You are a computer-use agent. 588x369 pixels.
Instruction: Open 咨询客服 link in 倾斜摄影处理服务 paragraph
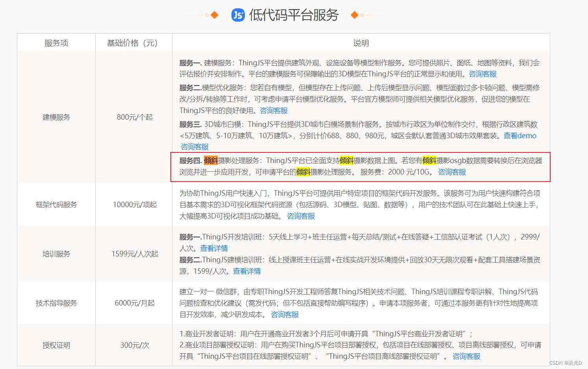click(x=452, y=172)
